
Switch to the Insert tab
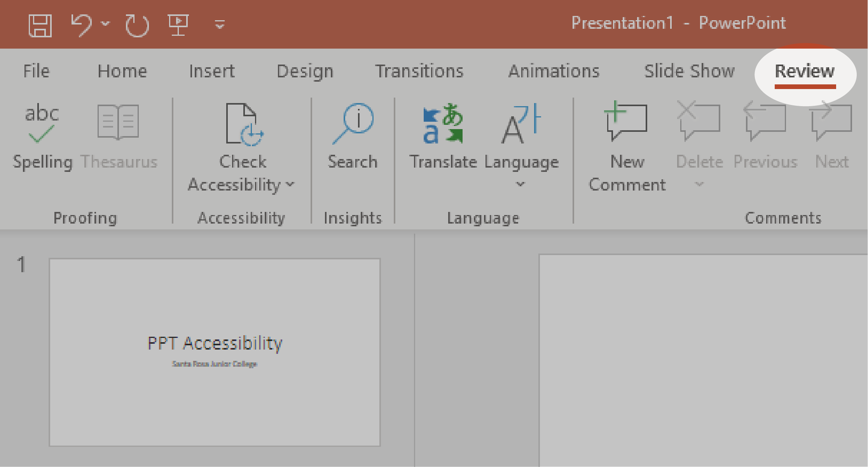tap(212, 72)
